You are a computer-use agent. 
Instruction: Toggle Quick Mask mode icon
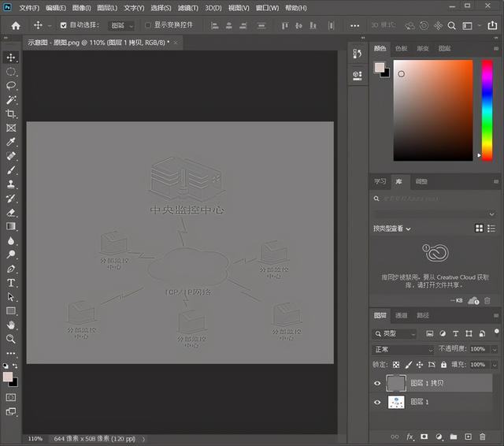[11, 397]
